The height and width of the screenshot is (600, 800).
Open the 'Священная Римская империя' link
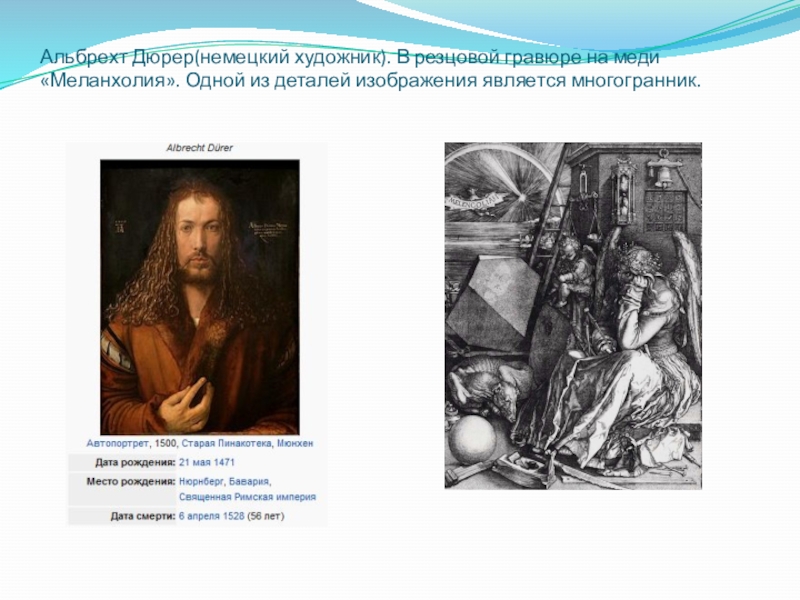tap(247, 496)
